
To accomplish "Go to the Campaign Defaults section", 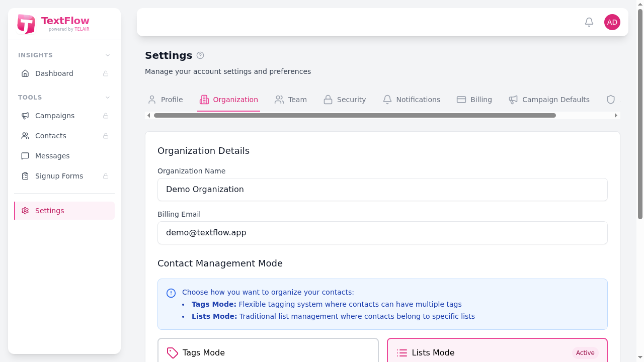I will (x=549, y=100).
